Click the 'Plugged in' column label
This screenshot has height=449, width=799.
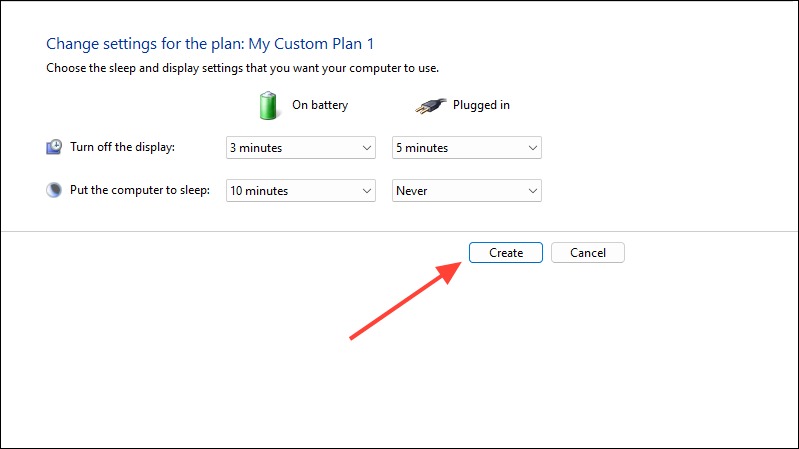(481, 105)
